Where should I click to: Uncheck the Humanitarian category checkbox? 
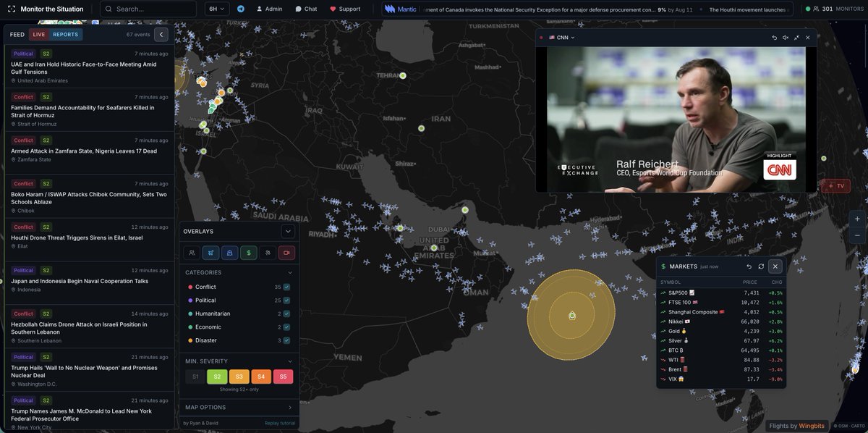coord(287,314)
